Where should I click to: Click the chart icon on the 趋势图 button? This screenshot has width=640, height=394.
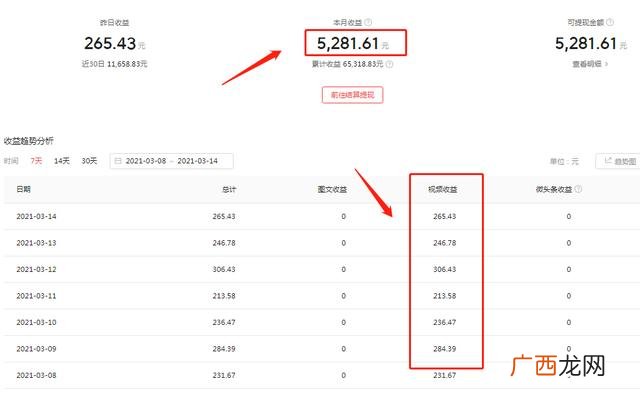point(608,161)
